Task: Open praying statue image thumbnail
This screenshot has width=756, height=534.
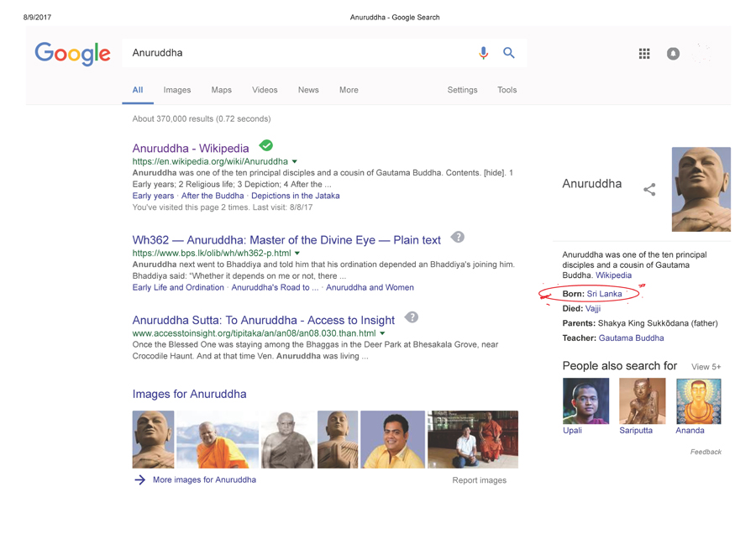Action: (x=338, y=439)
